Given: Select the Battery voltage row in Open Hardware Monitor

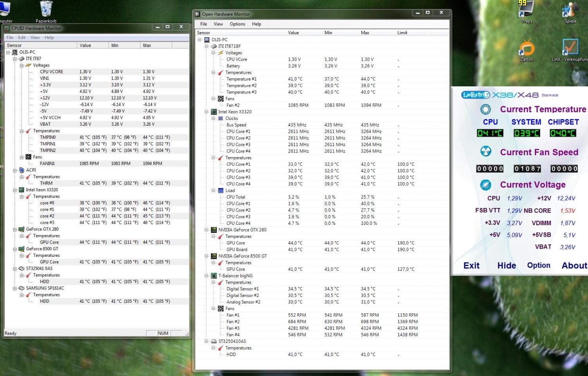Looking at the screenshot, I should tap(322, 66).
